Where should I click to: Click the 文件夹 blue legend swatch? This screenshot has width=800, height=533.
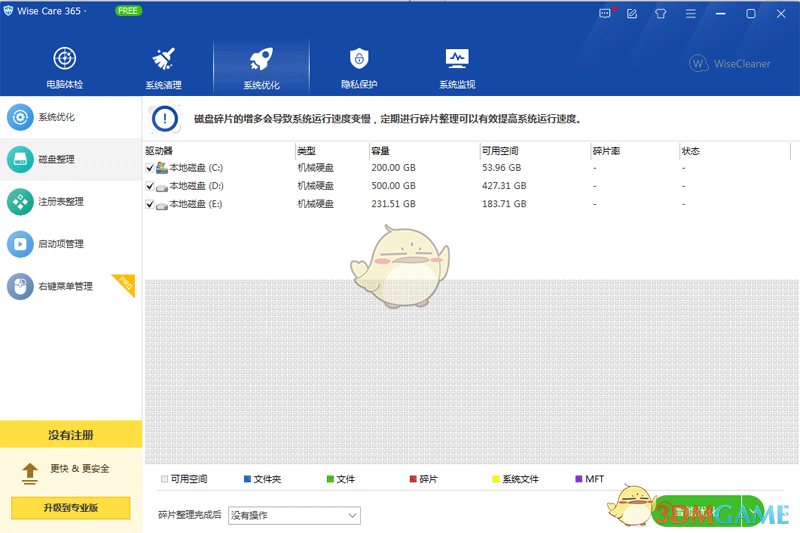pos(247,479)
